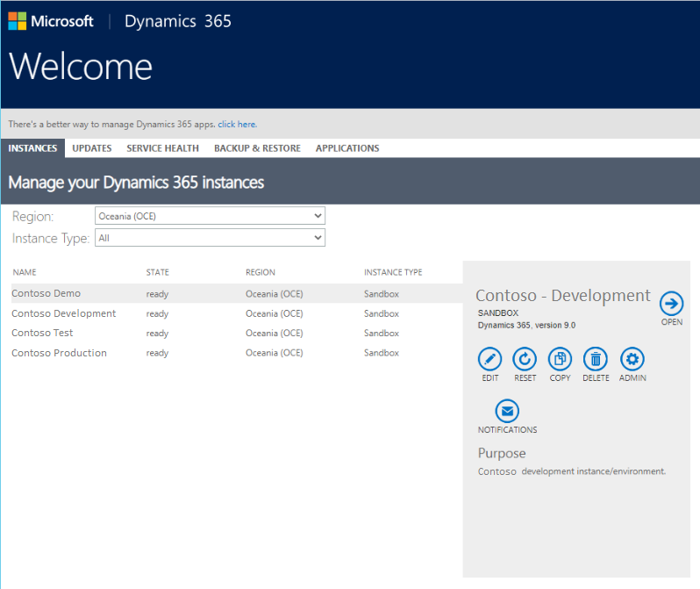
Task: Expand the Region dropdown
Action: tap(210, 216)
